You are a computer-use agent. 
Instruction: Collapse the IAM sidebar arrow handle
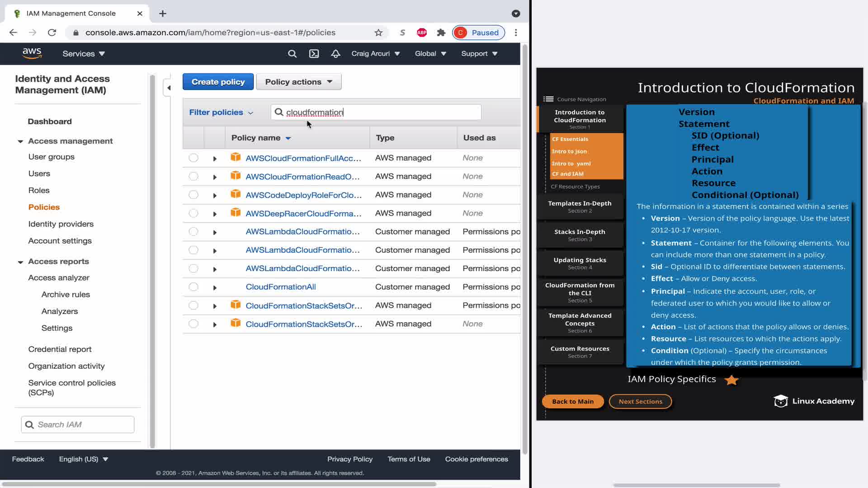click(x=169, y=88)
